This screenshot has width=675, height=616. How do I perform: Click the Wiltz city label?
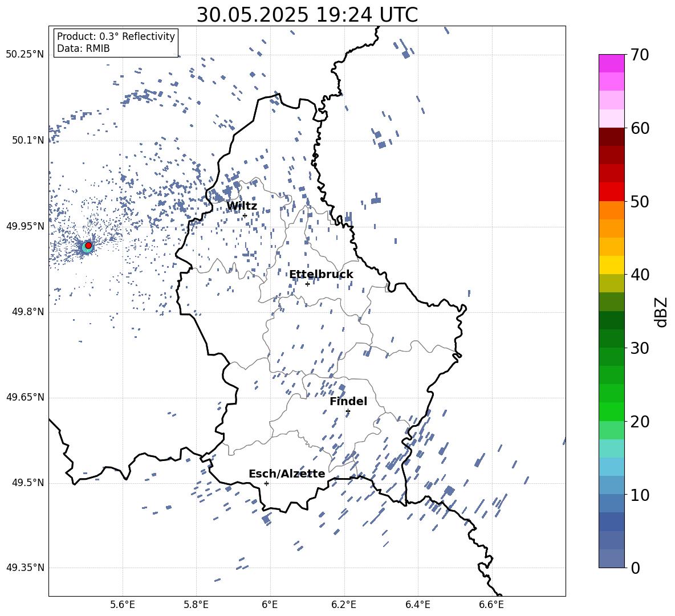coord(242,206)
